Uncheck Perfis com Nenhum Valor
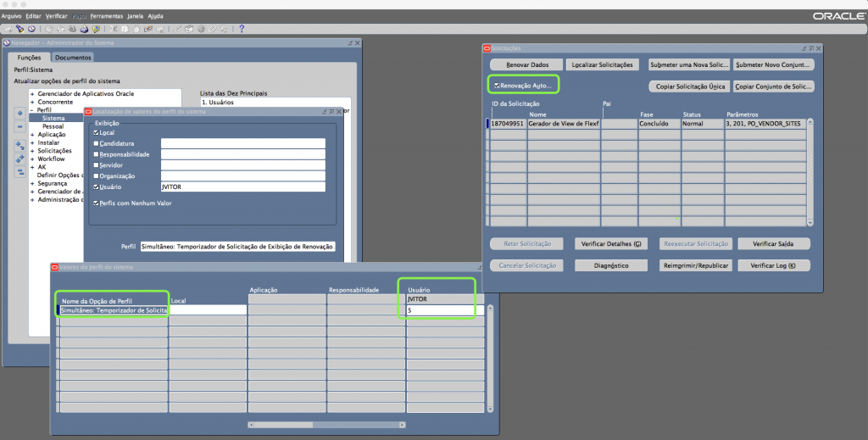This screenshot has width=868, height=440. coord(96,203)
